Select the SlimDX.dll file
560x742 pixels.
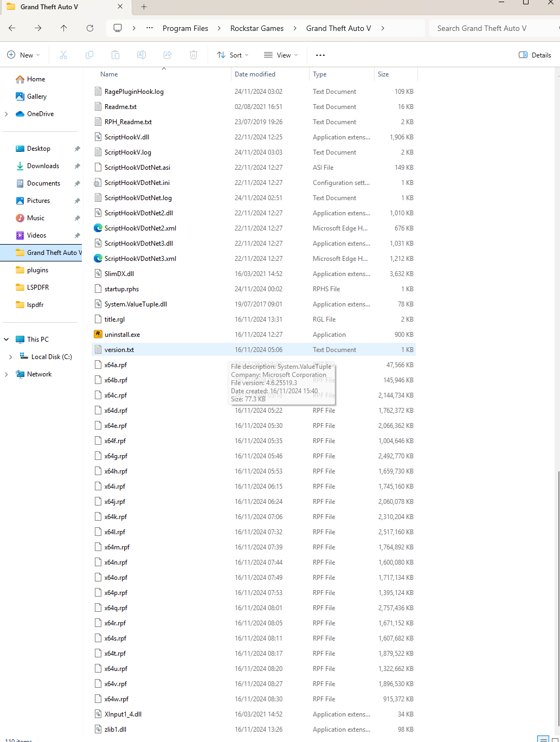click(254, 274)
